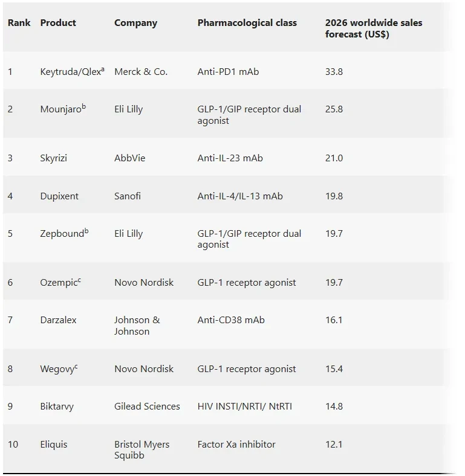The width and height of the screenshot is (465, 476).
Task: Select the Anti-IL-4/IL-13 mAb class text
Action: point(240,196)
